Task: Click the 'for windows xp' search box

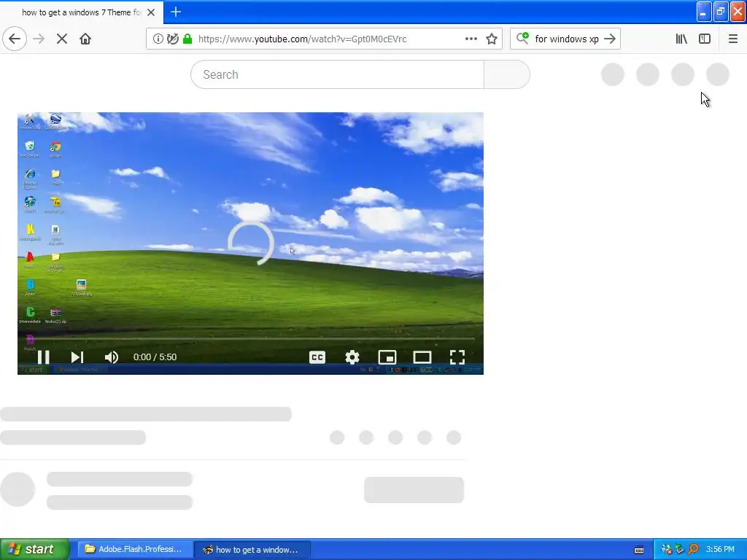Action: coord(566,39)
